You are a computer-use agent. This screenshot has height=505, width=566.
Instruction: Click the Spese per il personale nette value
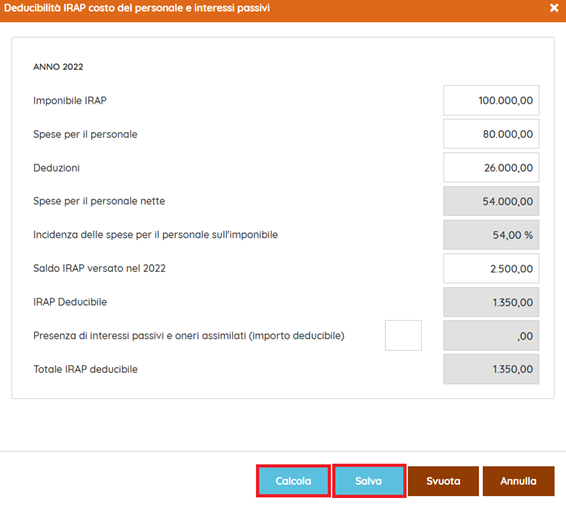491,201
